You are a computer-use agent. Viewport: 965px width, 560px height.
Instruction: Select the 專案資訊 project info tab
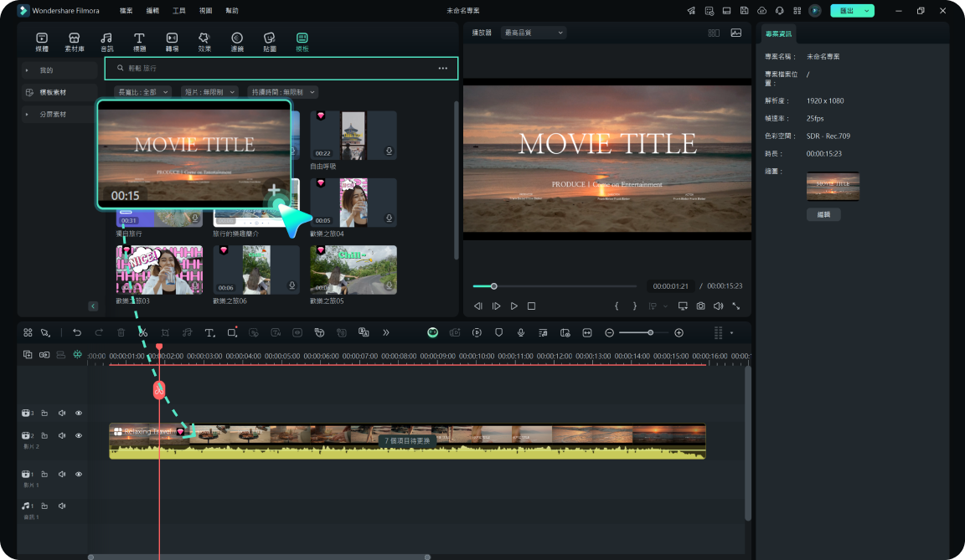778,33
